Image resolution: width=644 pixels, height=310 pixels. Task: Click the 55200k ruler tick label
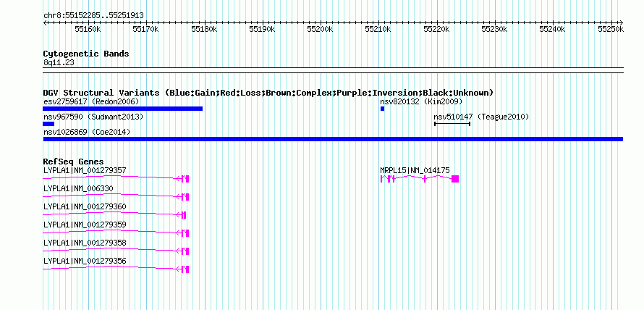click(x=320, y=29)
